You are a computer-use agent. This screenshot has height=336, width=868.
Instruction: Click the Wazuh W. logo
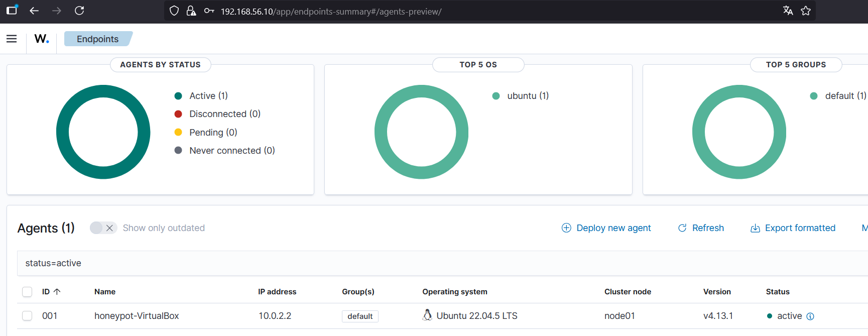coord(42,39)
